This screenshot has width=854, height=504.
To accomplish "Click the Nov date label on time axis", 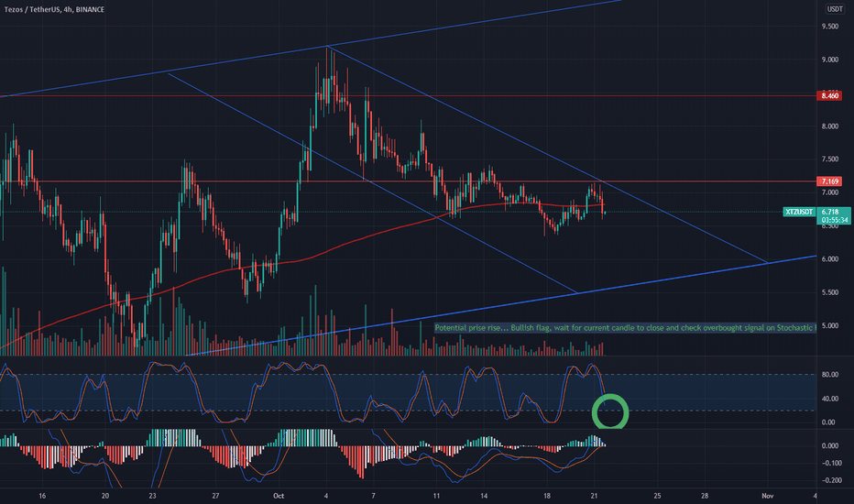I will point(767,496).
